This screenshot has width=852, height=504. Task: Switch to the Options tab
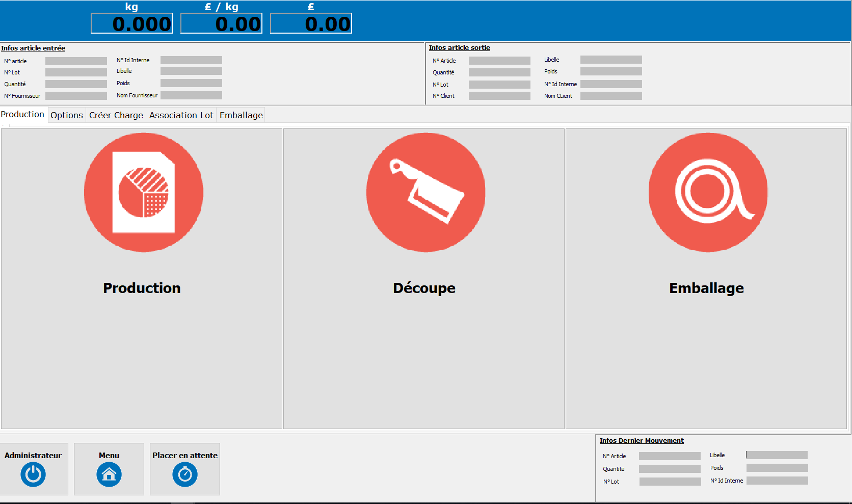tap(67, 115)
